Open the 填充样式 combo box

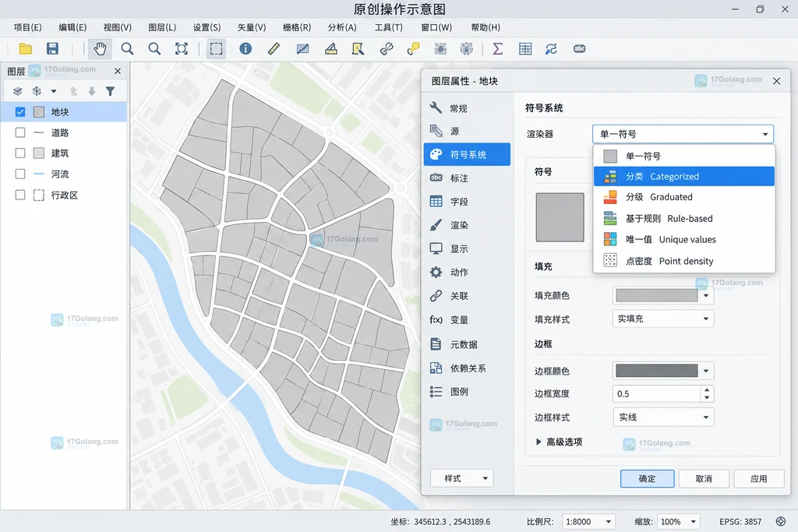663,319
